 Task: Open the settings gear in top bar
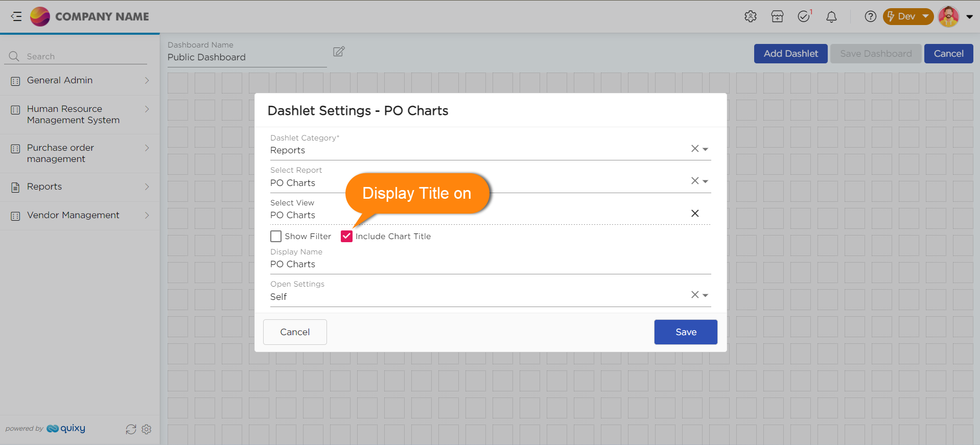pyautogui.click(x=750, y=16)
